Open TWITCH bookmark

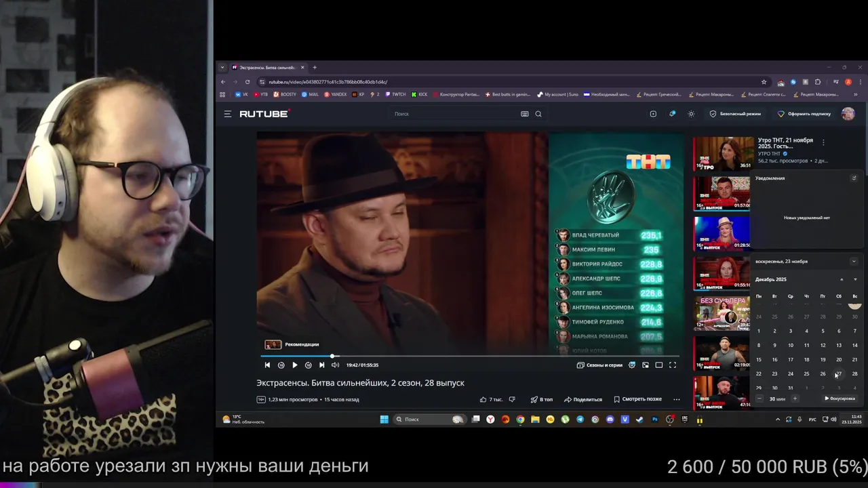tap(395, 94)
